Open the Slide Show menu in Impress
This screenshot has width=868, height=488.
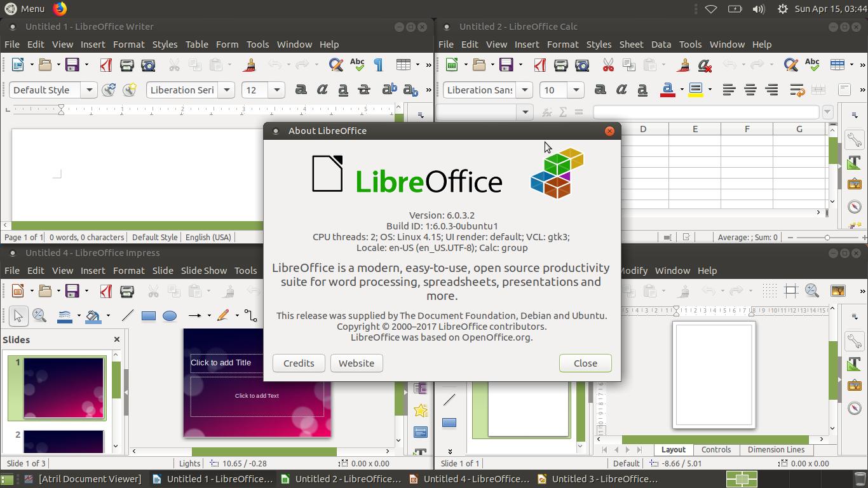pos(203,270)
